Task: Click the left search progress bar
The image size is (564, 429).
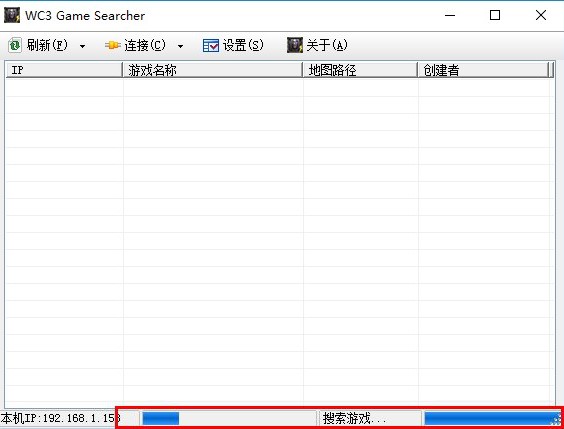Action: 229,419
